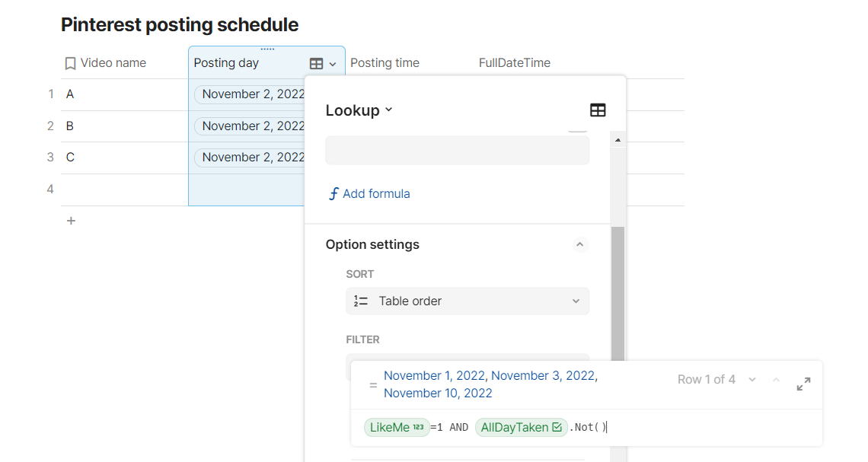Click the bookmark icon beside Video name
Screen dimensions: 868x462
(x=70, y=63)
